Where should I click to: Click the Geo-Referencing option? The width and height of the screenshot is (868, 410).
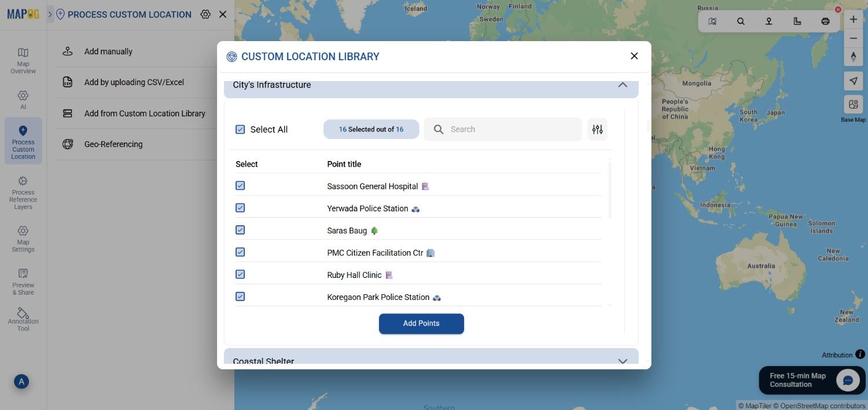coord(113,144)
